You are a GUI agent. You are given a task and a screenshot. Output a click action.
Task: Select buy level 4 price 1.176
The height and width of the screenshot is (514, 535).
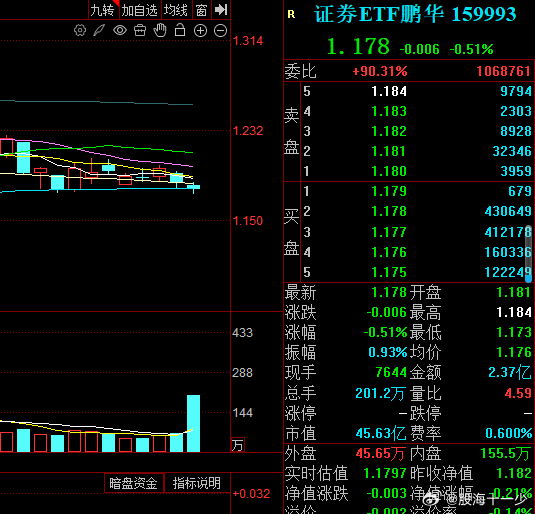tap(389, 252)
